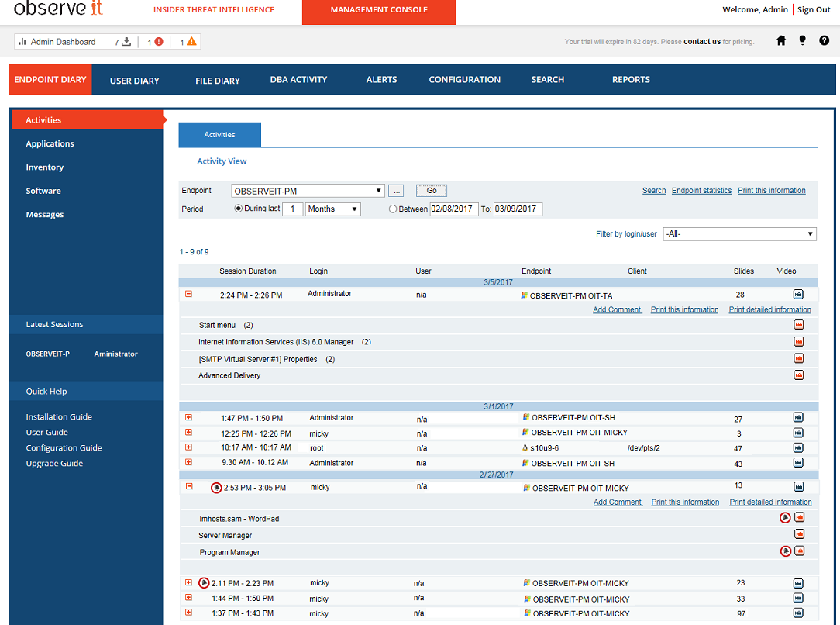
Task: Collapse the 2:24 PM Administrator session
Action: coord(188,294)
